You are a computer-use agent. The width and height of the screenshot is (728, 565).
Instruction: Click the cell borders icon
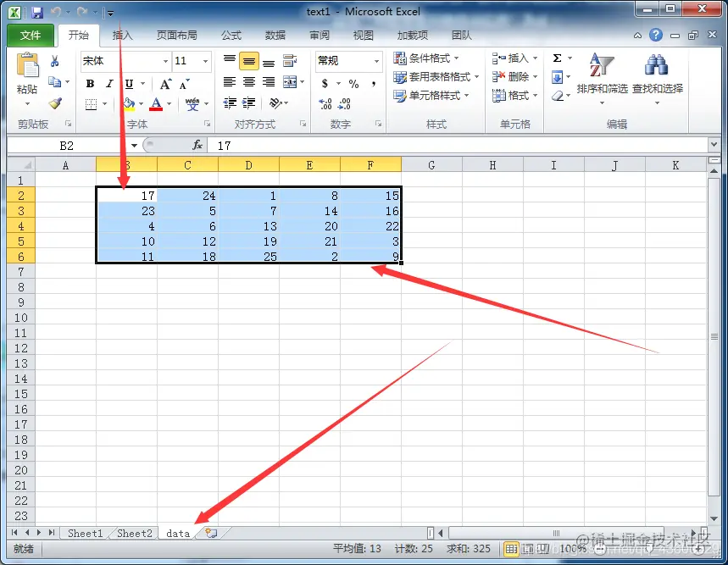pos(91,104)
